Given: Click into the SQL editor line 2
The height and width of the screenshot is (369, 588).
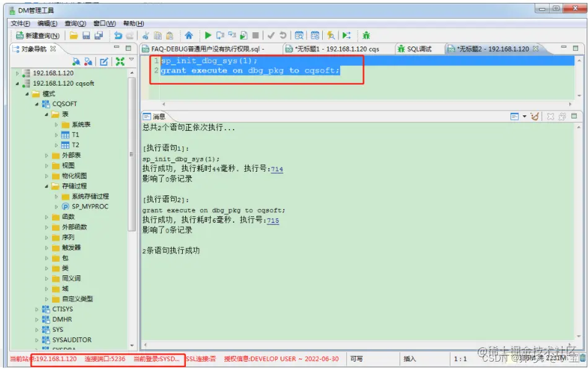Looking at the screenshot, I should [x=250, y=71].
